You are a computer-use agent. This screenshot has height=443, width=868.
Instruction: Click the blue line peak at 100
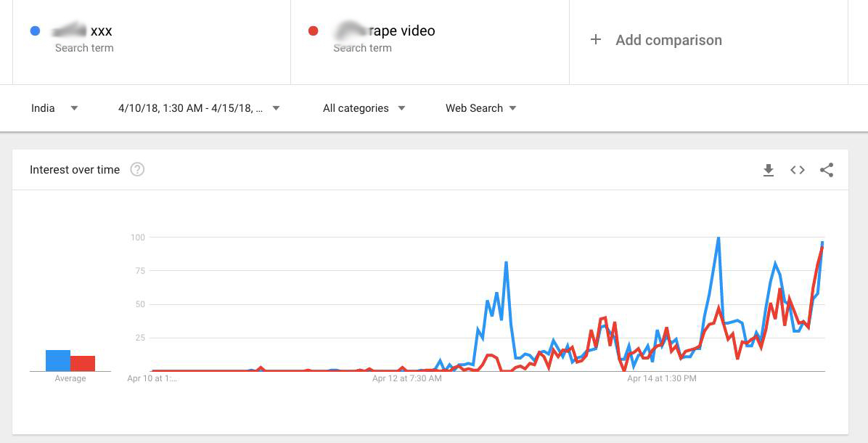(x=718, y=238)
